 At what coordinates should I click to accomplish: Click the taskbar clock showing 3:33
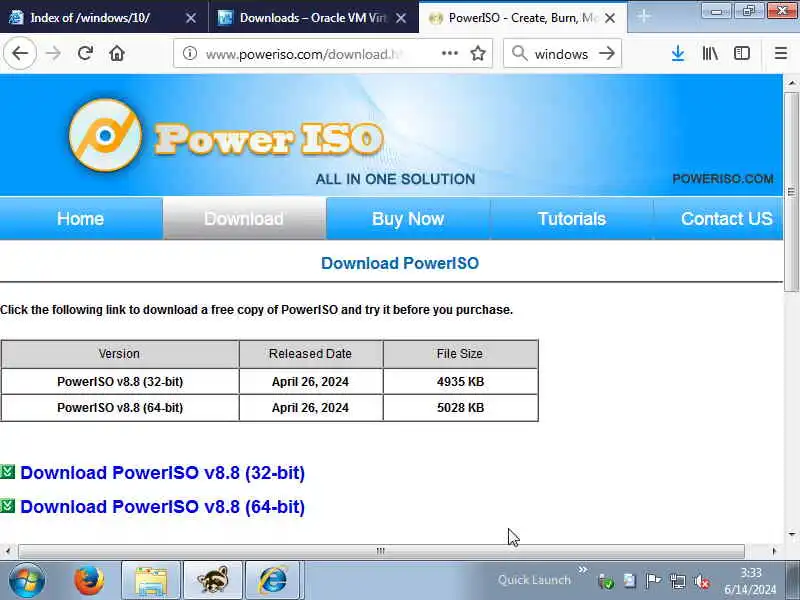(x=751, y=581)
